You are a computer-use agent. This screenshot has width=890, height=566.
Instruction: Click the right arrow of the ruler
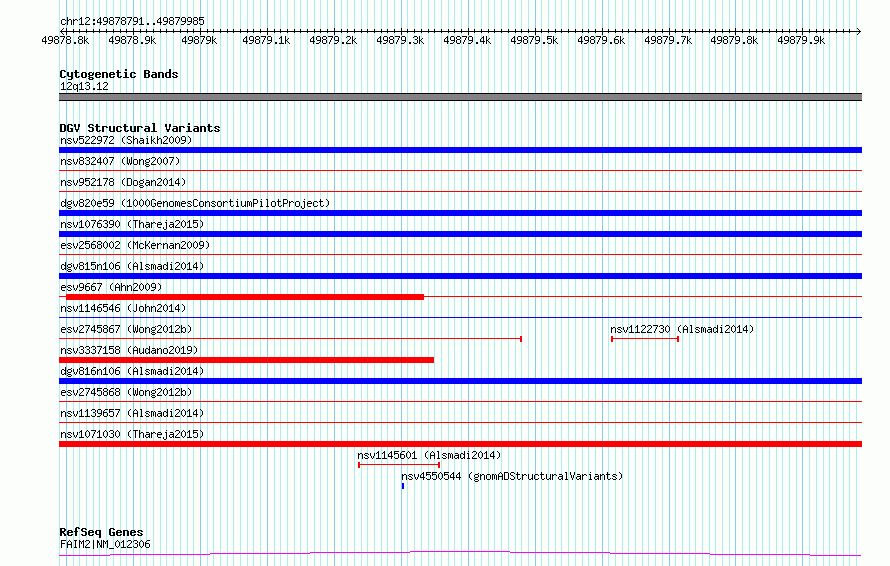858,31
